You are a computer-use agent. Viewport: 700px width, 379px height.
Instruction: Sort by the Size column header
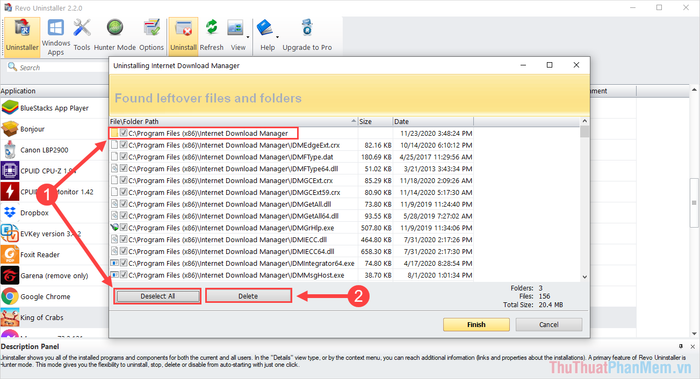[375, 121]
